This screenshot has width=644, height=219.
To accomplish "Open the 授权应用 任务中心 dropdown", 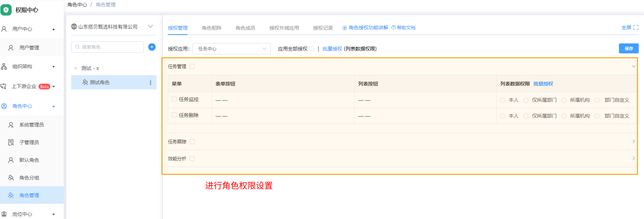I will coord(232,49).
